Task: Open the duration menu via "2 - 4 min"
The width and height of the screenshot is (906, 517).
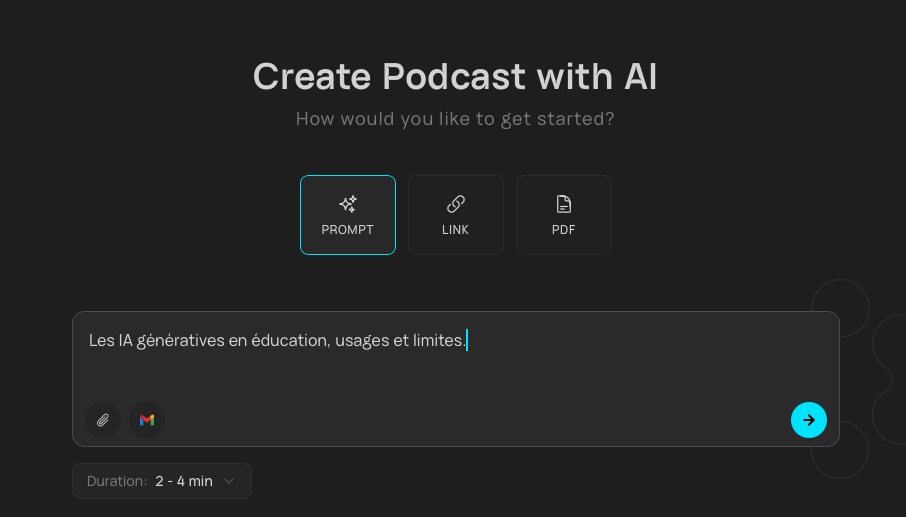Action: 184,481
